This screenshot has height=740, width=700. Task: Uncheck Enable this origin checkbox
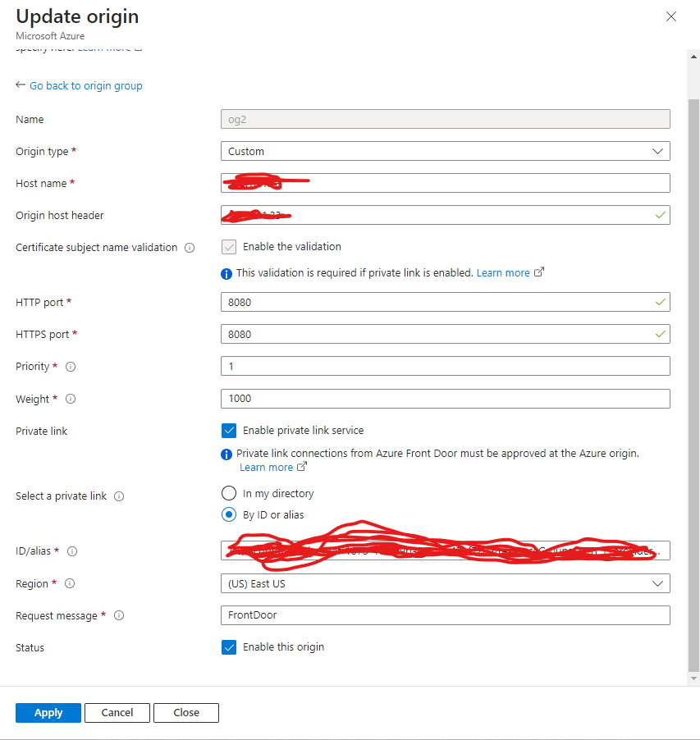click(x=229, y=647)
